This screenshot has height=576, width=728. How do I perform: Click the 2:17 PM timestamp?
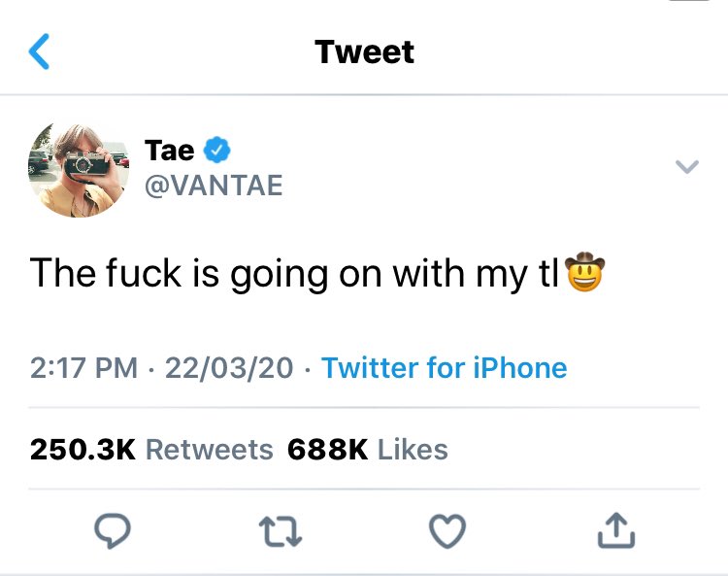pyautogui.click(x=84, y=368)
